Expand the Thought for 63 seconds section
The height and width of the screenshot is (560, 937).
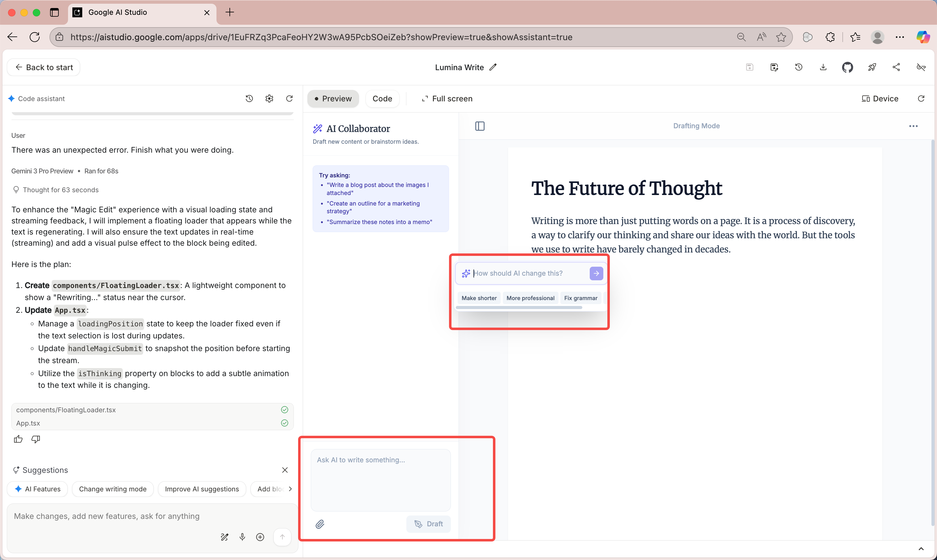[60, 190]
